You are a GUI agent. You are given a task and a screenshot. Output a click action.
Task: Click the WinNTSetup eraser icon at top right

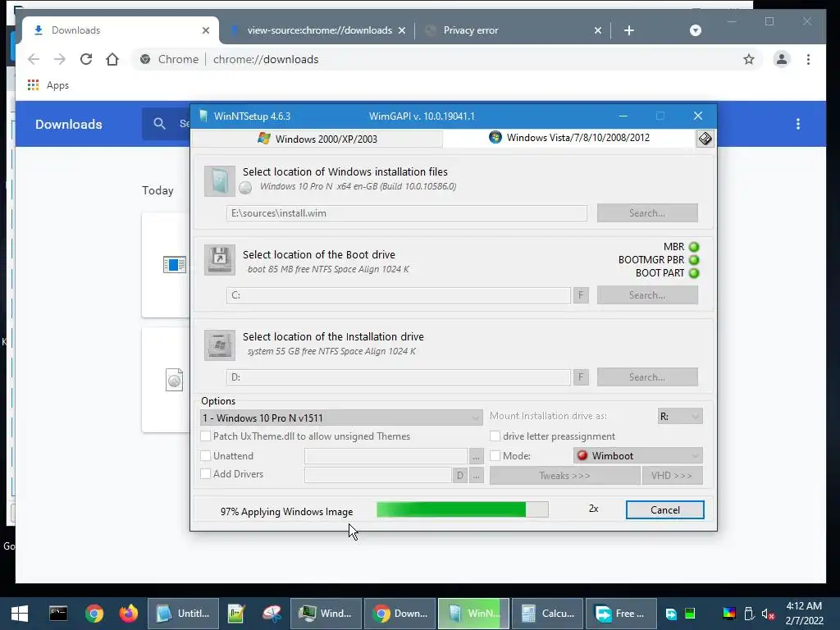point(705,139)
